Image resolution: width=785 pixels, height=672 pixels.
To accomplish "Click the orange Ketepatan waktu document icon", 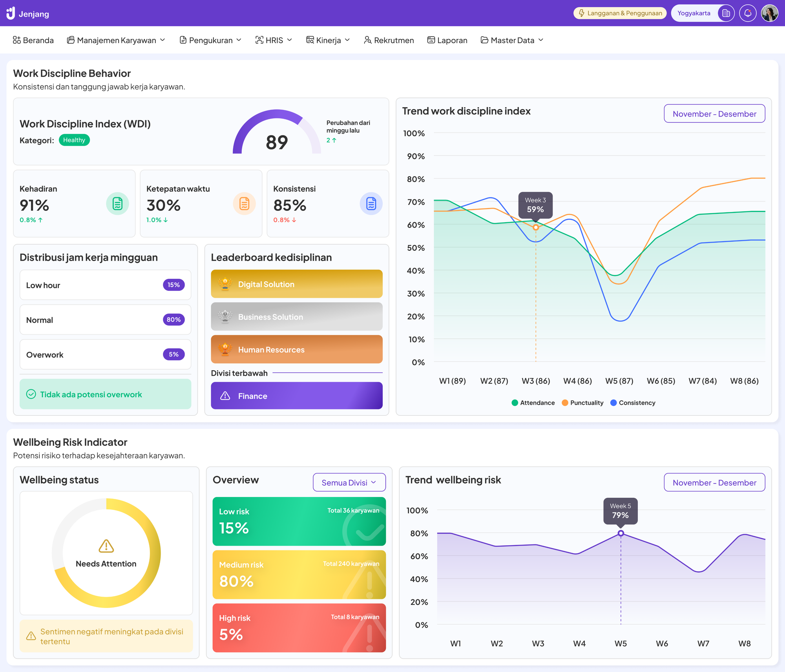I will 244,204.
